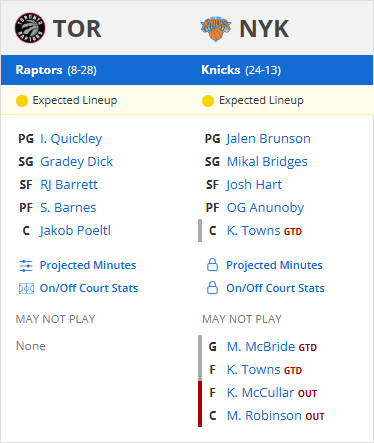Click K. Towns in starting center spot
Viewport: 374px width, 443px height.
click(253, 231)
